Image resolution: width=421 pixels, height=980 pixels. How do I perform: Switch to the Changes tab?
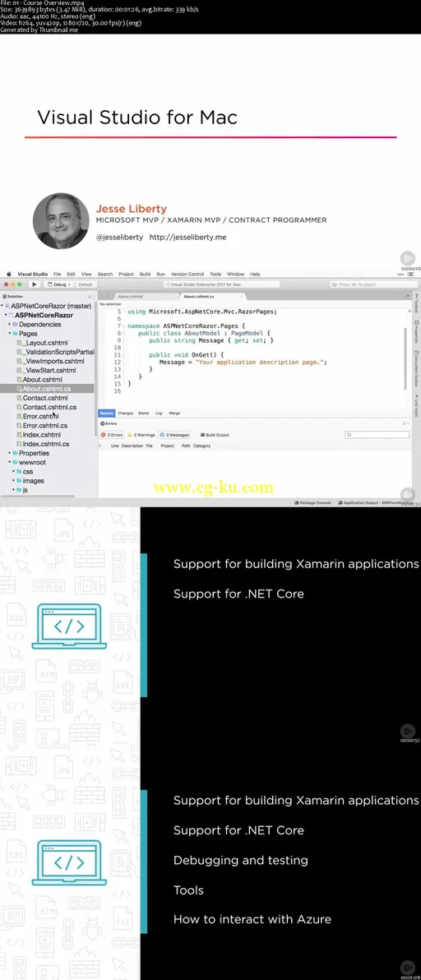[126, 413]
